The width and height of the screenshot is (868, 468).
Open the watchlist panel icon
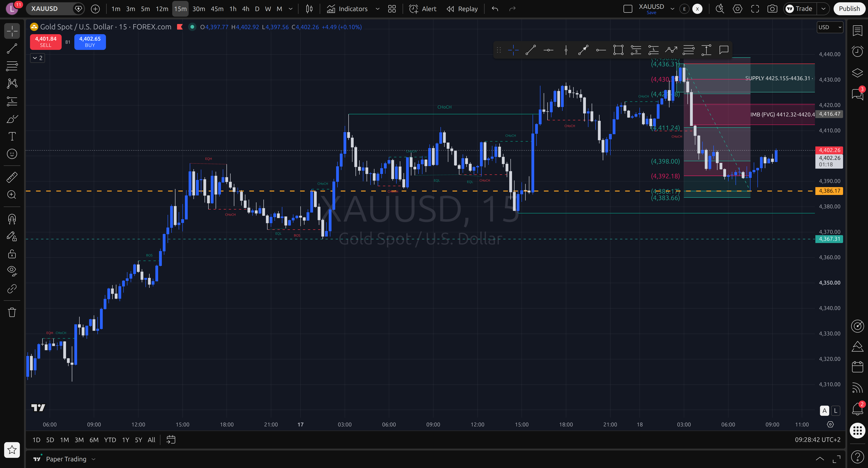tap(858, 31)
